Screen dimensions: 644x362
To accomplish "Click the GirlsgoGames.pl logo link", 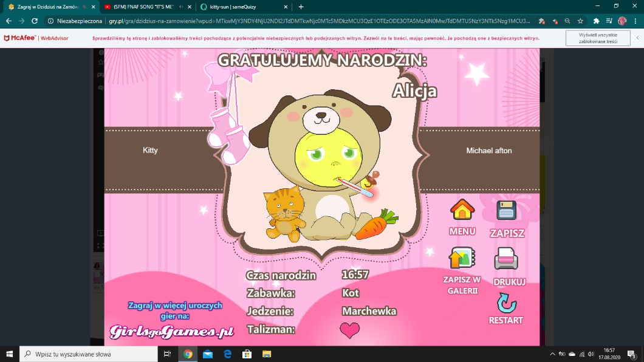I will coord(172,332).
